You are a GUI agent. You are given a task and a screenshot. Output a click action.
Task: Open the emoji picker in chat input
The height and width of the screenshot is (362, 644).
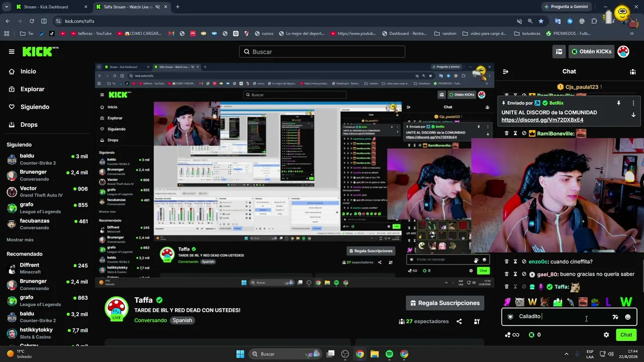click(628, 317)
